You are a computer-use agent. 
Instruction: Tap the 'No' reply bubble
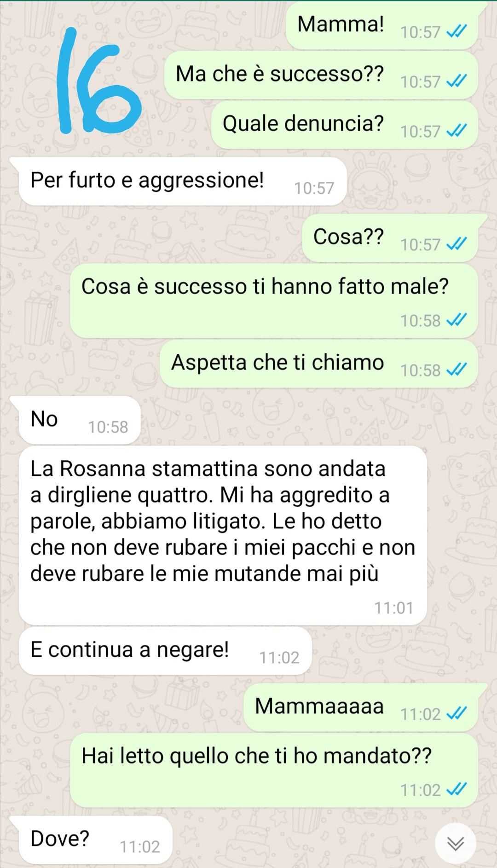[x=80, y=420]
